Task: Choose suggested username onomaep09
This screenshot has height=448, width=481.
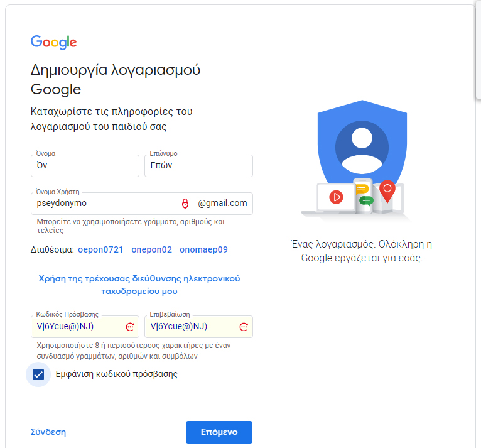Action: 203,250
